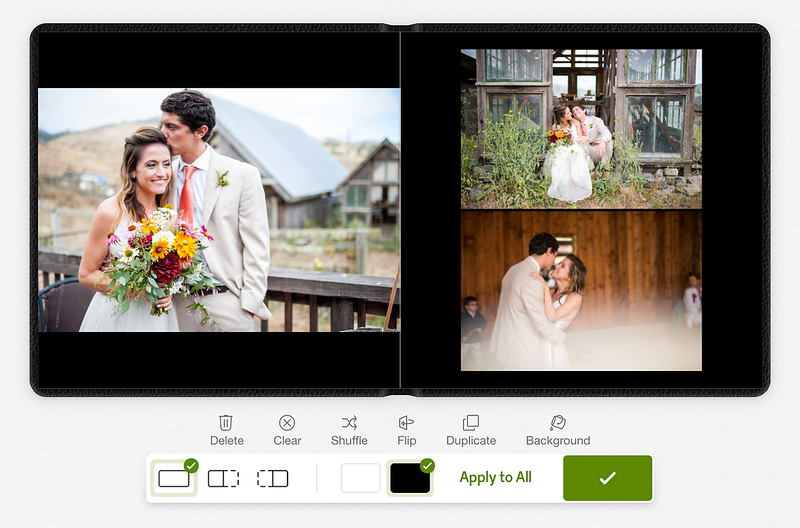The image size is (800, 528).
Task: Confirm with the green checkmark button
Action: (x=607, y=478)
